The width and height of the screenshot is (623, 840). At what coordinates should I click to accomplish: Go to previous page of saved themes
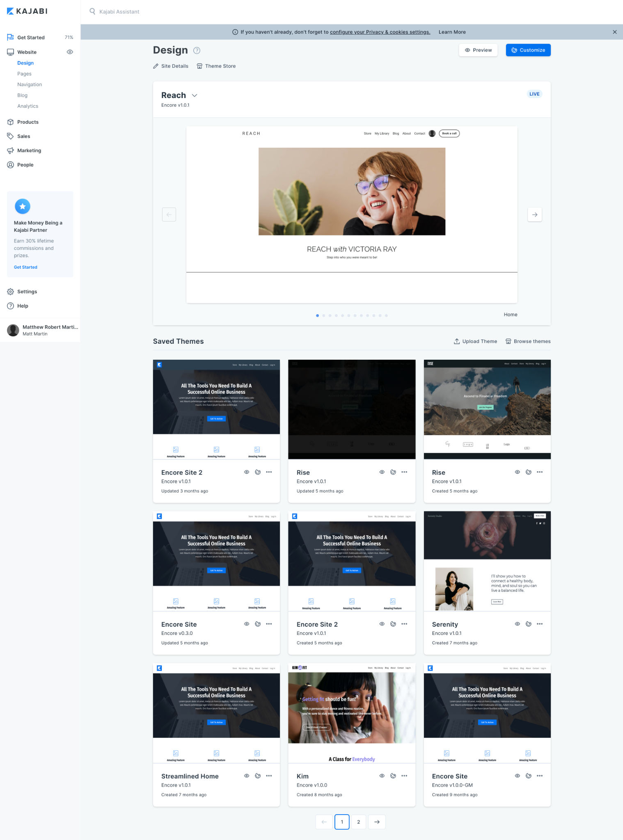point(324,822)
